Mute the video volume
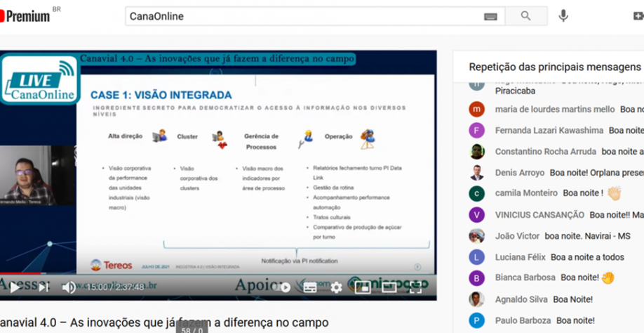 pos(69,287)
